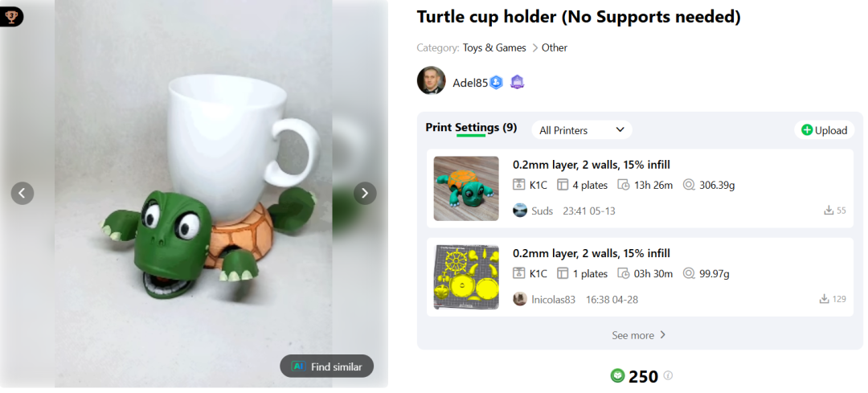Open the Other subcategory link

pos(555,48)
